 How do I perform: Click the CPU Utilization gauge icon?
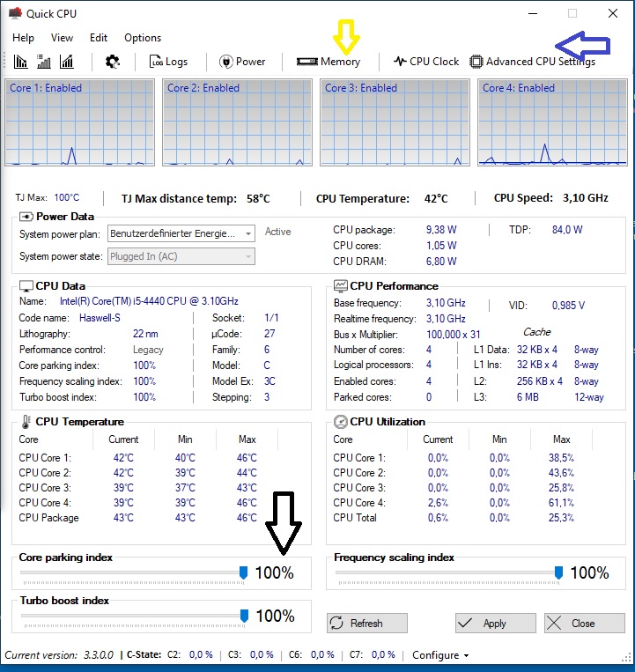pos(341,422)
